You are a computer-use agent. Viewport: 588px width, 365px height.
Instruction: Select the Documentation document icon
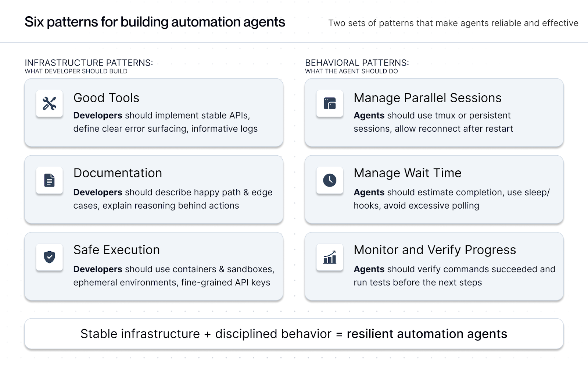[49, 180]
